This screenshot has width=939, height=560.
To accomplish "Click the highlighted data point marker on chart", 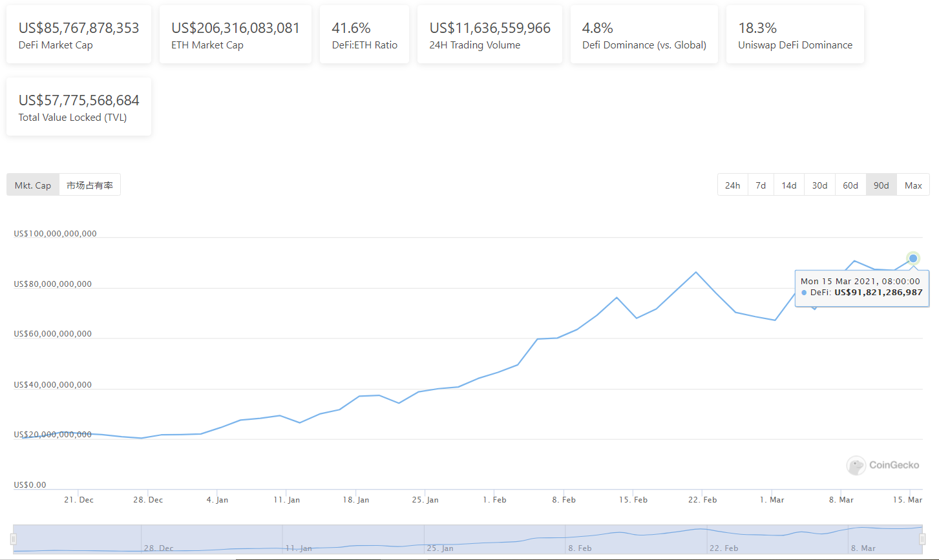I will (x=913, y=258).
